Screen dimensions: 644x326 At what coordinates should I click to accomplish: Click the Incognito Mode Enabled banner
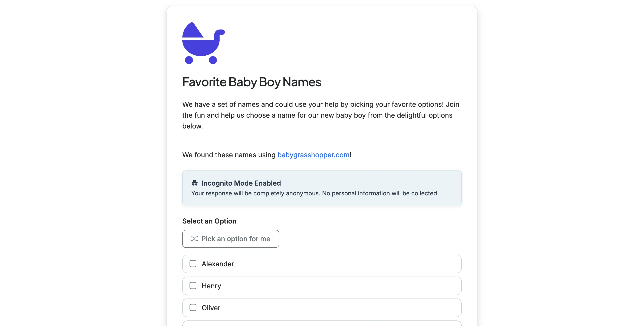point(322,188)
